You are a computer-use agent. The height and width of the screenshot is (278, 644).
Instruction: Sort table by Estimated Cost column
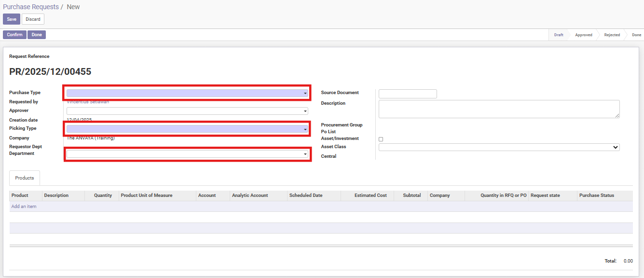[x=370, y=195]
